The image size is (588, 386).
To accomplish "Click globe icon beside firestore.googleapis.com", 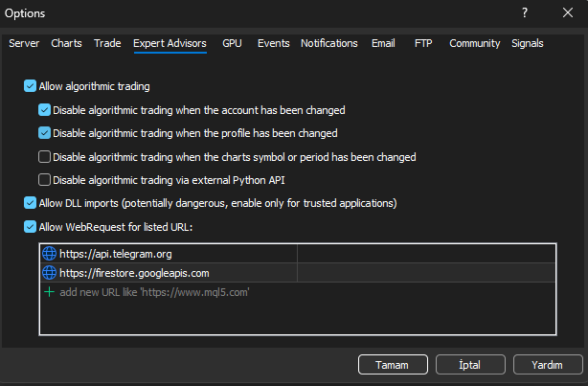I will coord(49,273).
